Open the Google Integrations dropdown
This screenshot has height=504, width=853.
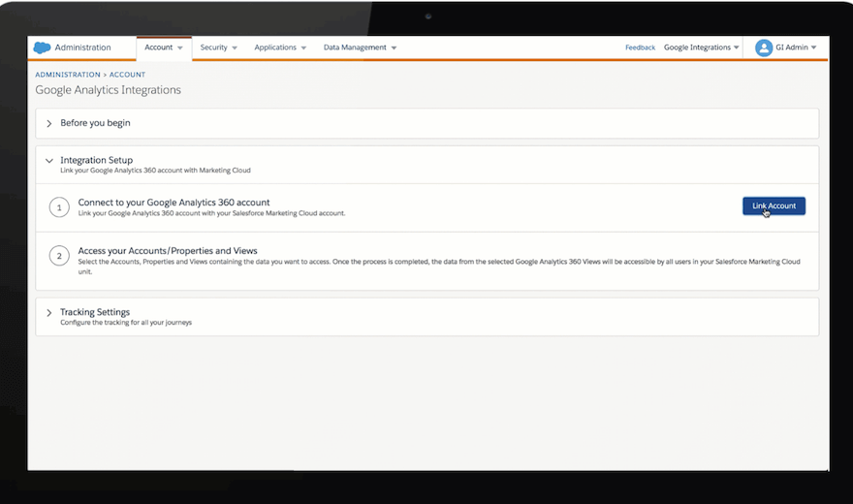point(701,47)
